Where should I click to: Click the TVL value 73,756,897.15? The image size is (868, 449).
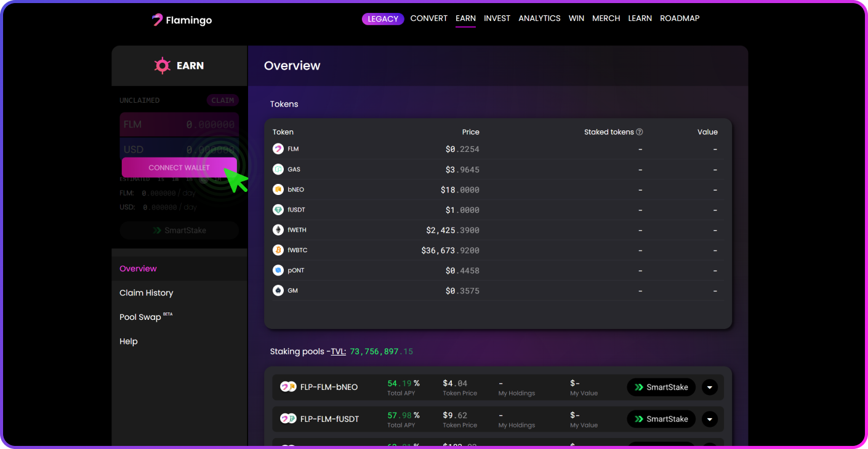tap(382, 352)
